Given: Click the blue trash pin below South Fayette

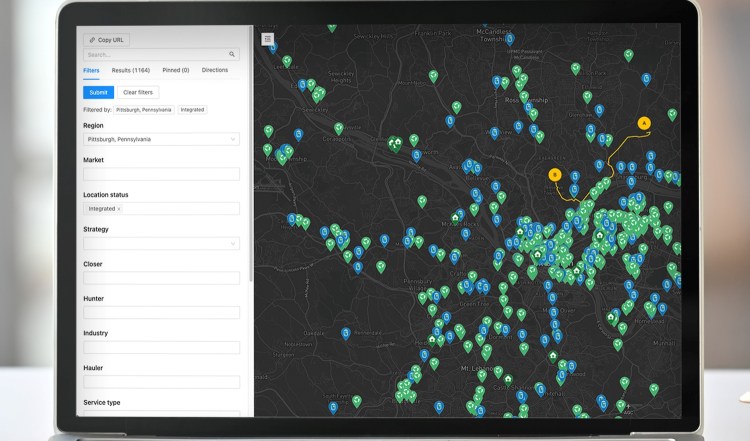Looking at the screenshot, I should tap(333, 408).
